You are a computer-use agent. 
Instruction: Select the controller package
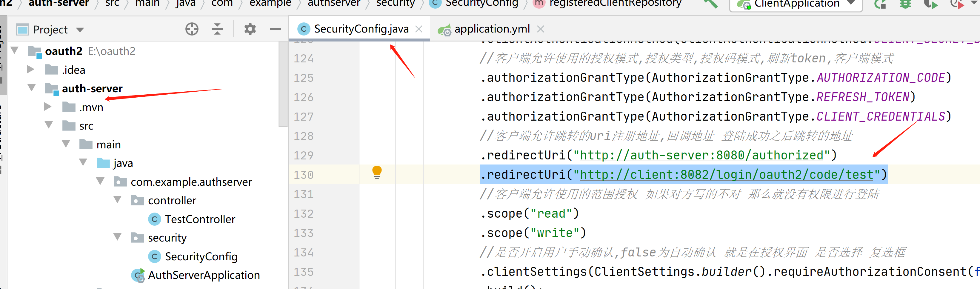coord(172,200)
